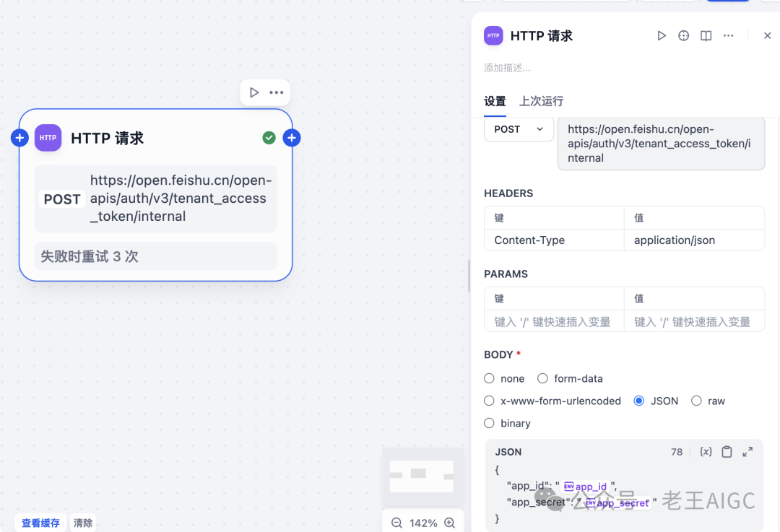Click the 清除 button

pyautogui.click(x=83, y=523)
